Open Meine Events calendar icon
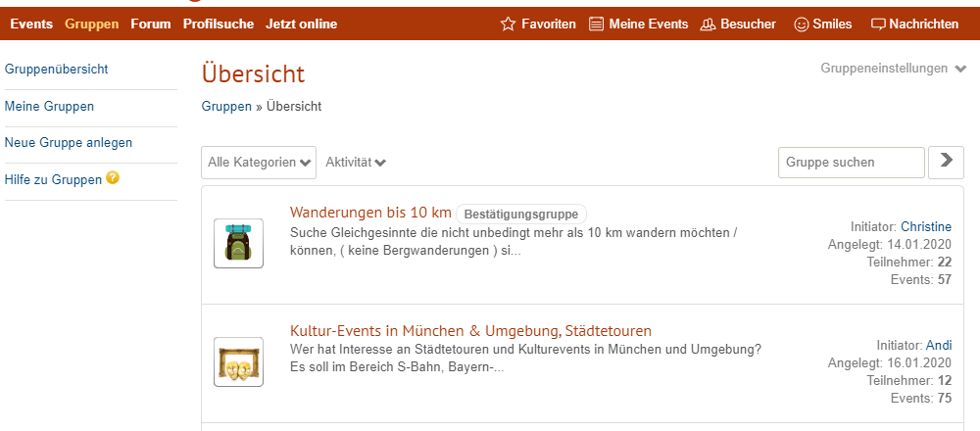The image size is (980, 431). pos(596,24)
